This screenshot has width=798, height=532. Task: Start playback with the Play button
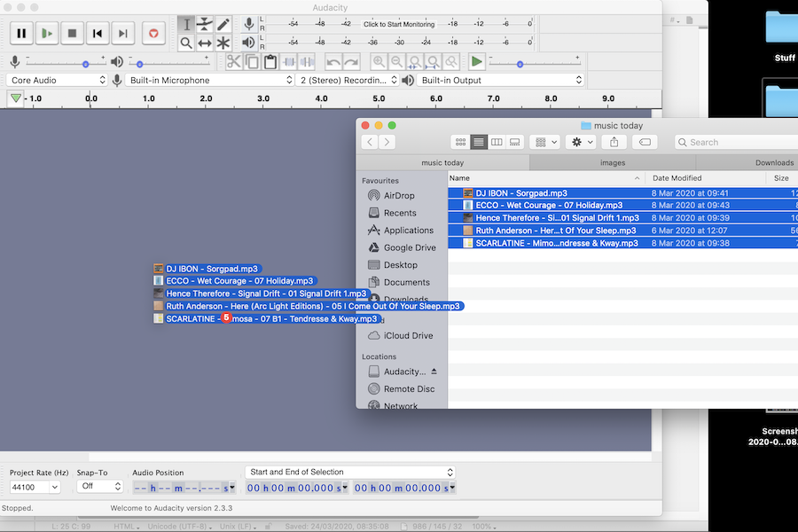[x=47, y=34]
